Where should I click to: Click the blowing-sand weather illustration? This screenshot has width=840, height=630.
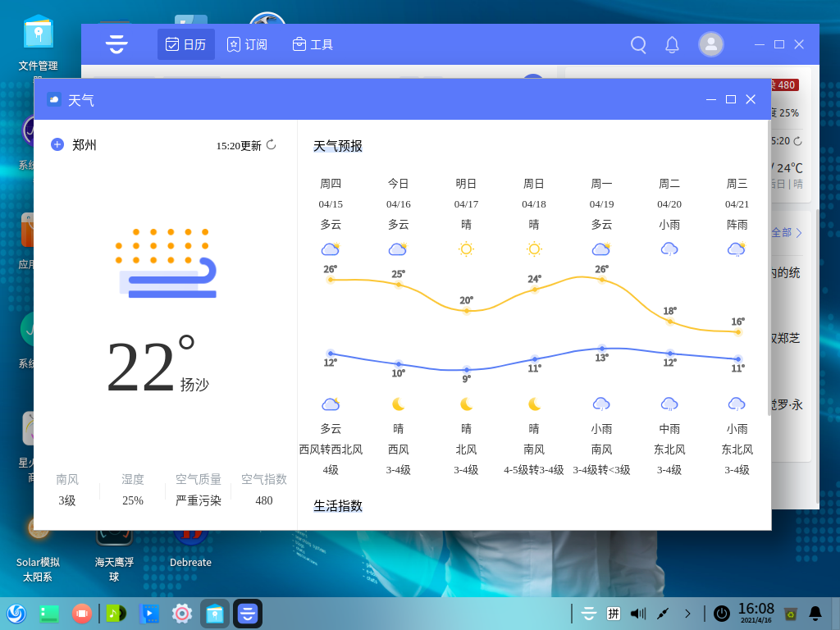click(166, 262)
